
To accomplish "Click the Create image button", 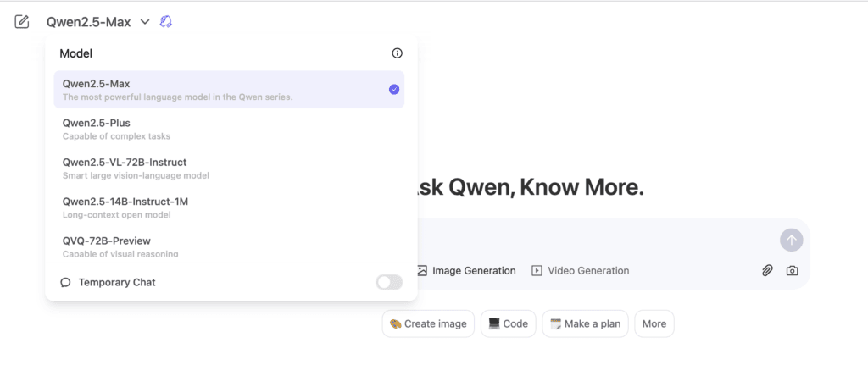I will [x=428, y=323].
